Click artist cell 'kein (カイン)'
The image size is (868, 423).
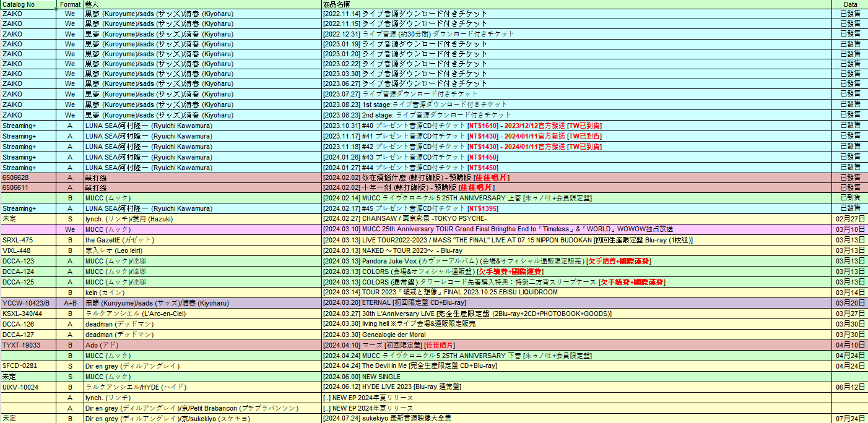[202, 292]
